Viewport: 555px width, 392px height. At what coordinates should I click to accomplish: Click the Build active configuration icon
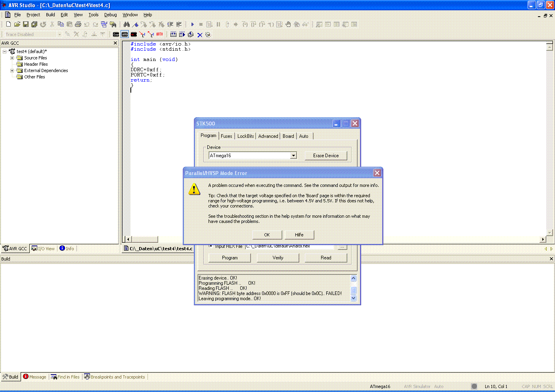(173, 34)
